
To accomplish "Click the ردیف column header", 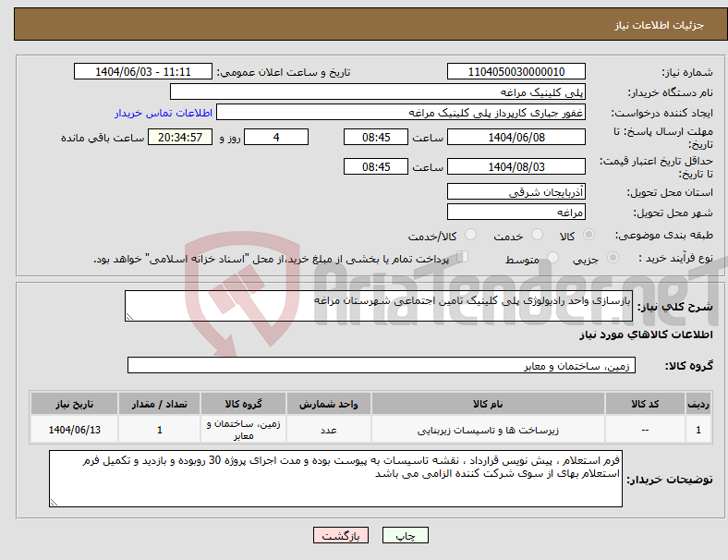I will (x=698, y=404).
